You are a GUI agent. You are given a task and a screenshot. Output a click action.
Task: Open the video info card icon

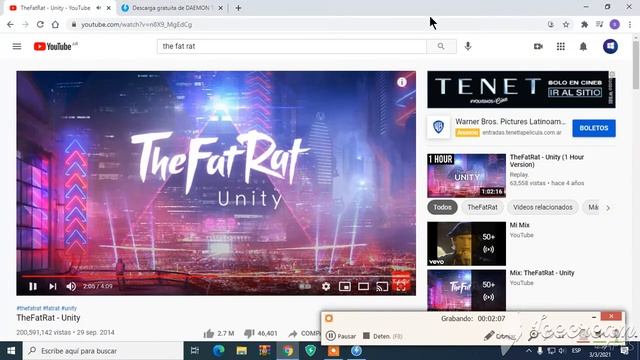coord(402,82)
